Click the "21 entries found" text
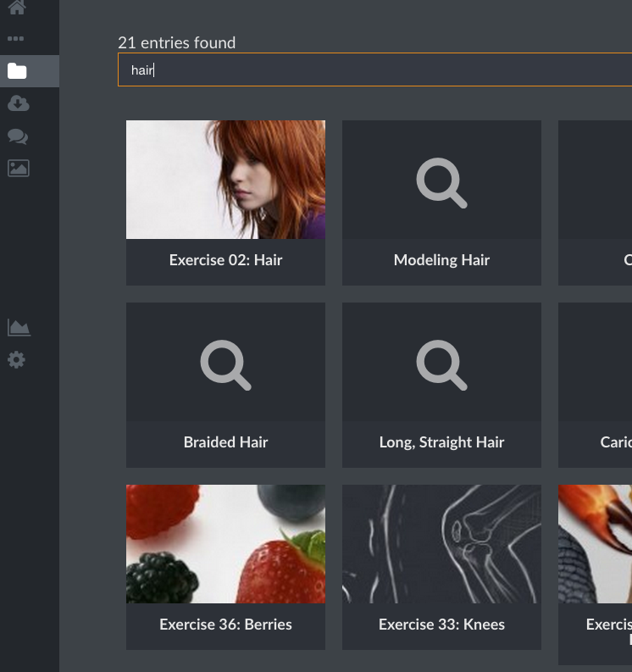This screenshot has height=672, width=632. click(x=176, y=43)
